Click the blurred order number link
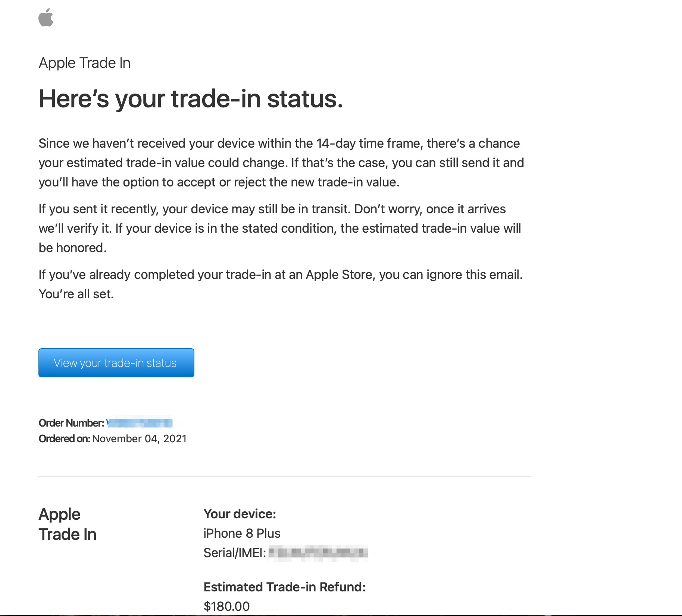The height and width of the screenshot is (616, 682). pos(140,423)
